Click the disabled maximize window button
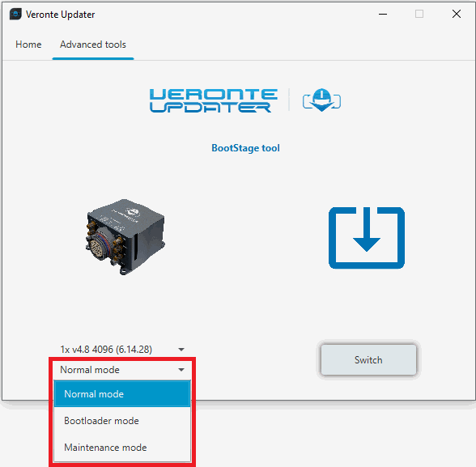 (x=419, y=14)
